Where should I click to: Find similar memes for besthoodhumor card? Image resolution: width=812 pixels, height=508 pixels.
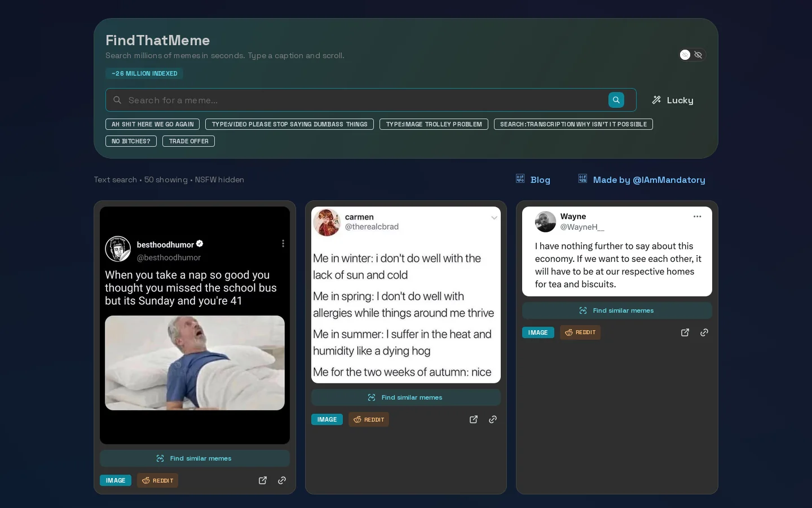pyautogui.click(x=195, y=458)
